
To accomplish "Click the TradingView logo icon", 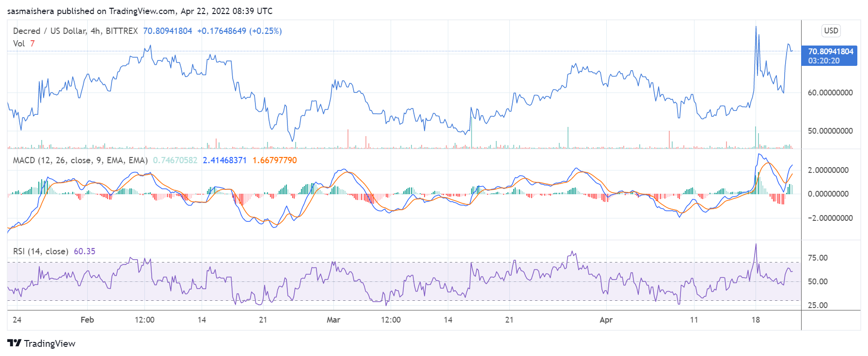I will coord(15,343).
